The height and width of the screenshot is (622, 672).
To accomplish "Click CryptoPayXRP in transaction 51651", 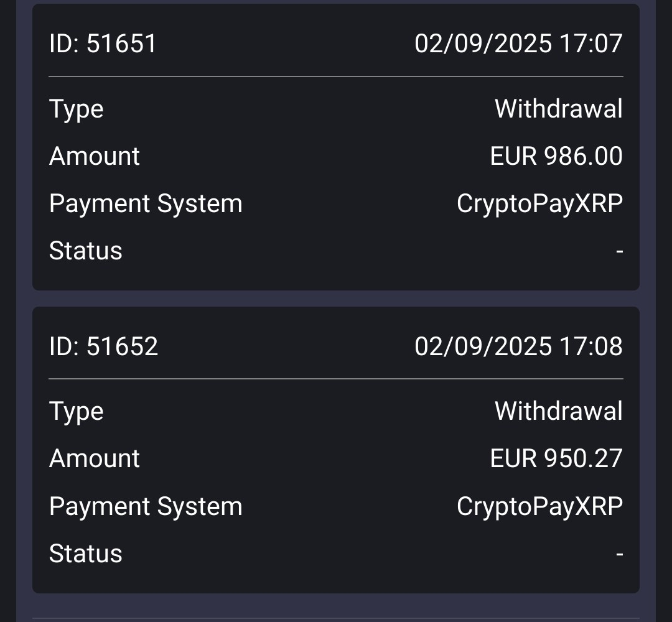I will pyautogui.click(x=539, y=204).
